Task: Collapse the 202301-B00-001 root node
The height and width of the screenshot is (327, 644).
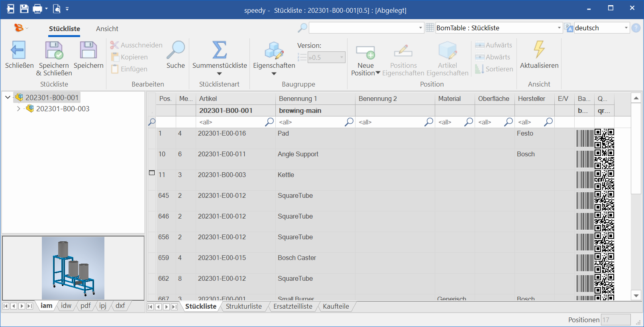Action: [8, 97]
